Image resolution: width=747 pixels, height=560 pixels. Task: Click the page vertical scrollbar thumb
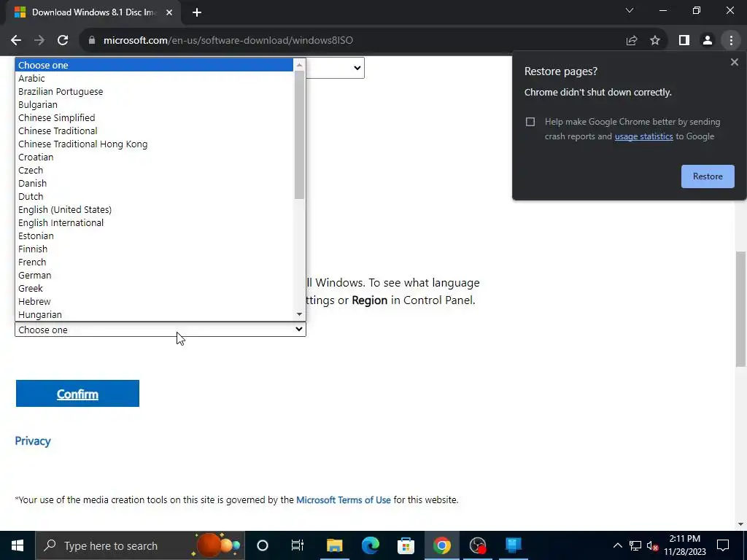[740, 308]
